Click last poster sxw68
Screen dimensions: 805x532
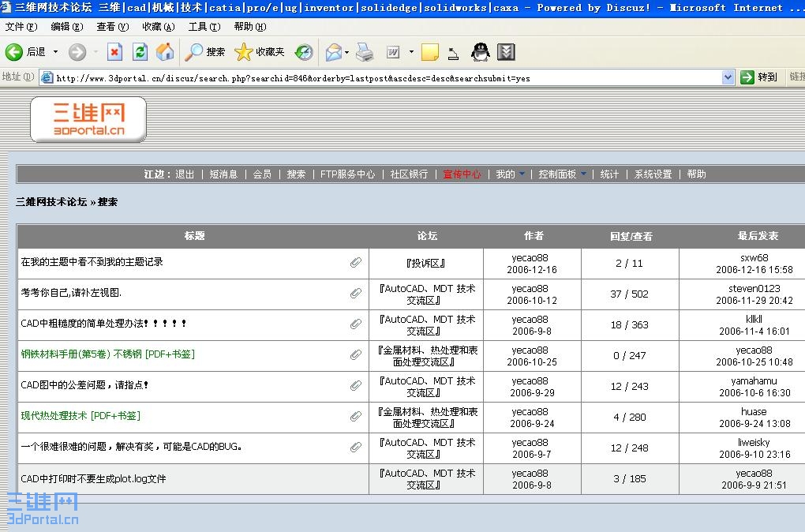point(754,258)
